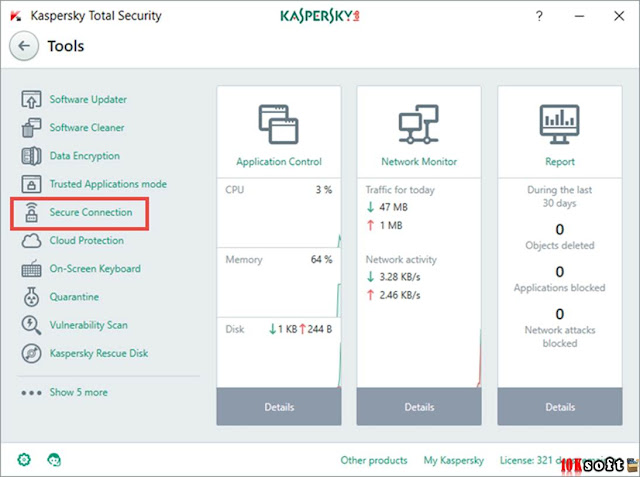640x477 pixels.
Task: Open the Cloud Protection link
Action: click(87, 240)
